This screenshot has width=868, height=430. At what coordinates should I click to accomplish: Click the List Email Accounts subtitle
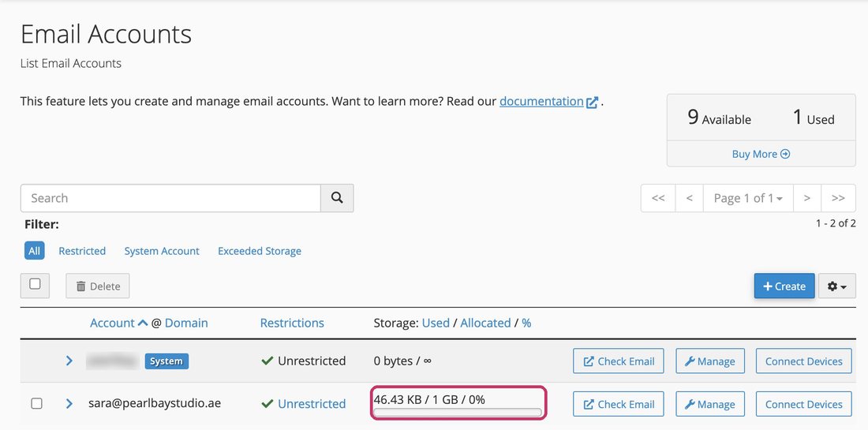[71, 64]
